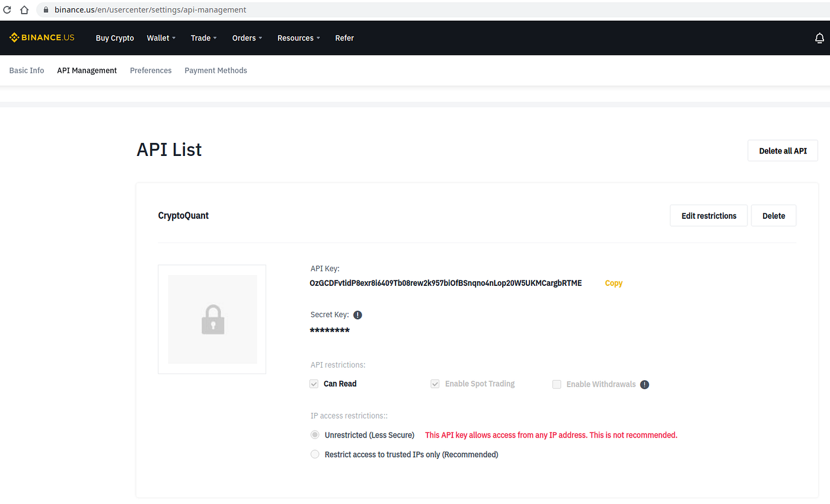This screenshot has height=504, width=830.
Task: Click the API Key string text
Action: pyautogui.click(x=446, y=283)
